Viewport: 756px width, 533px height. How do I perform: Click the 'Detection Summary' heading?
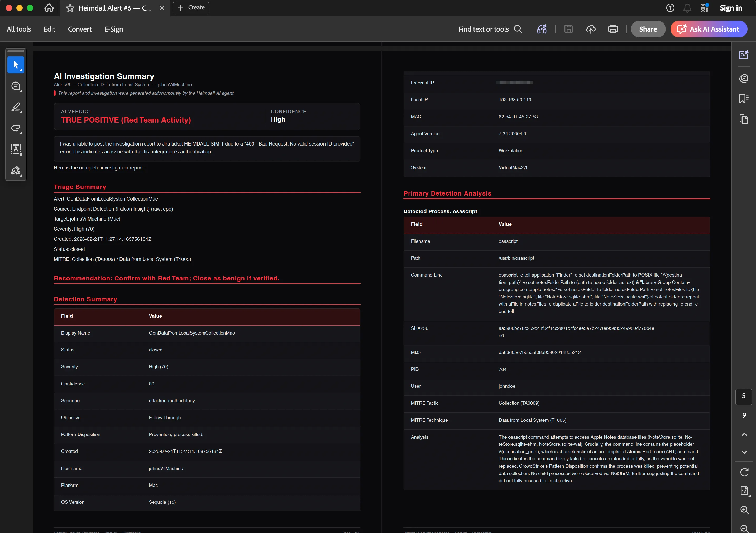(x=86, y=299)
